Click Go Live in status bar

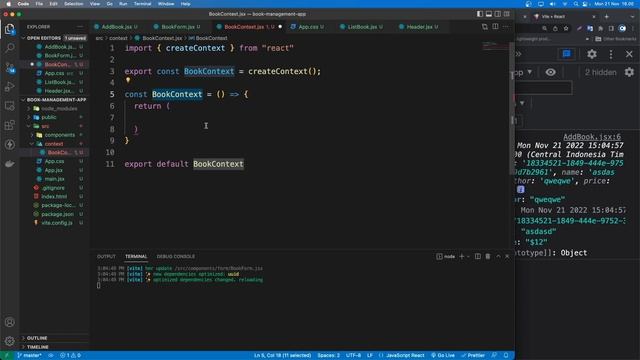443,356
